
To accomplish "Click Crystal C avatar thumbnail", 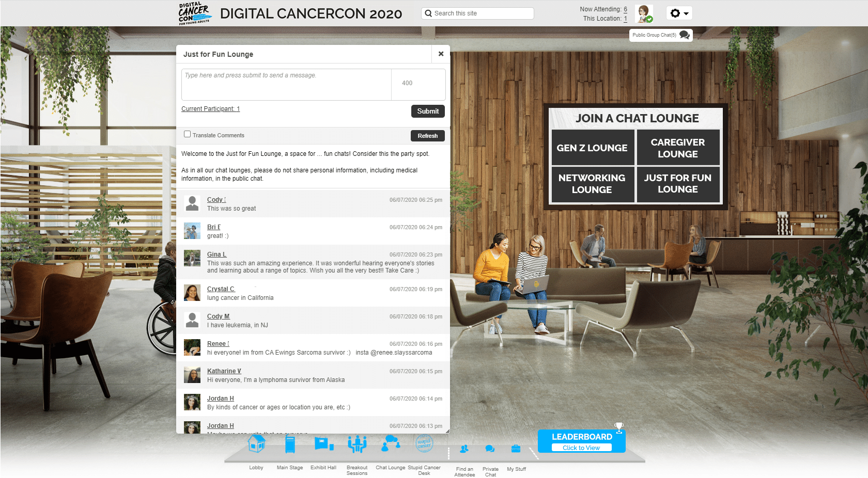I will coord(192,293).
